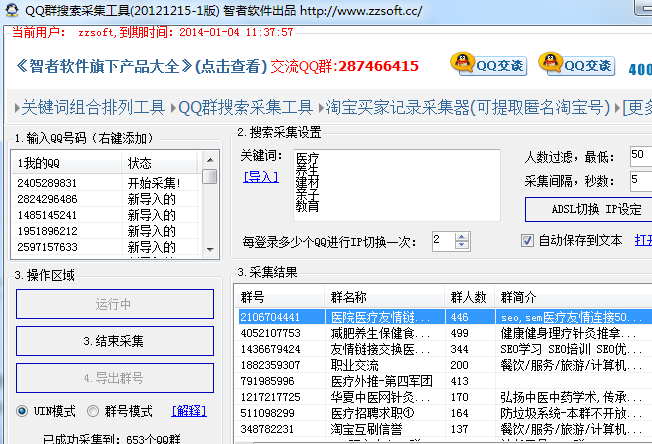Decrease the IP切换 QQ count with the down arrow

(460, 246)
